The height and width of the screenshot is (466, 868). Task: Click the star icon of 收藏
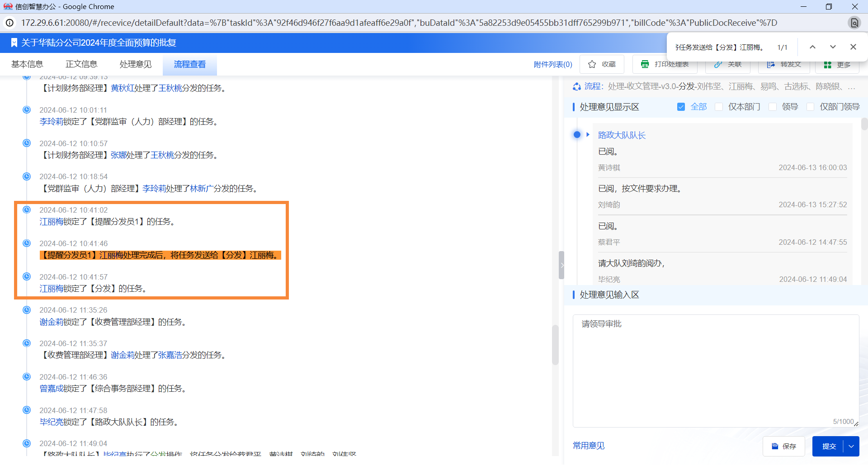[592, 64]
